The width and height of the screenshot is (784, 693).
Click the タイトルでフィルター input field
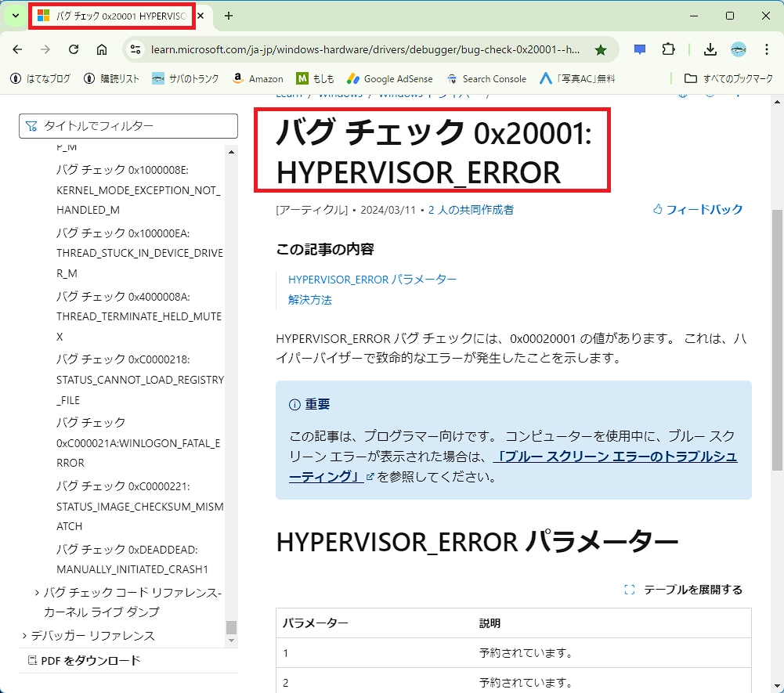point(128,126)
